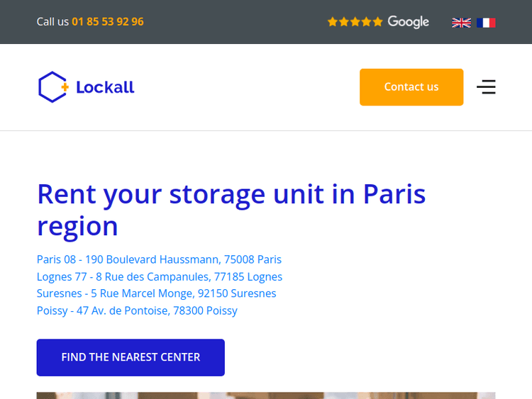Click the Lockall hexagon logo icon
This screenshot has height=399, width=532.
52,87
